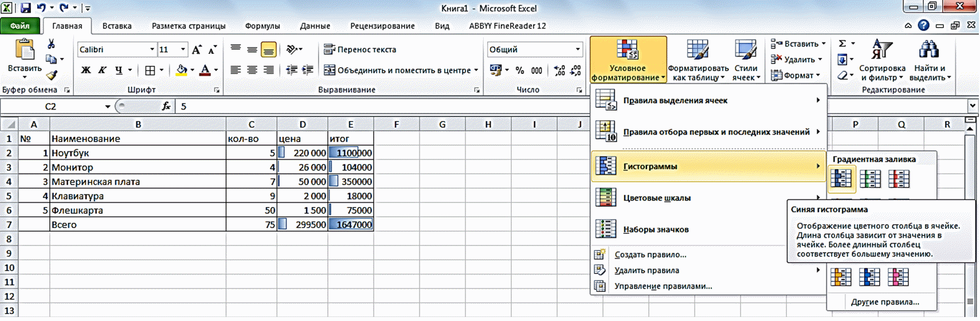Toggle middle vertical alignment button
Viewport: 980px width, 321px height.
[252, 50]
